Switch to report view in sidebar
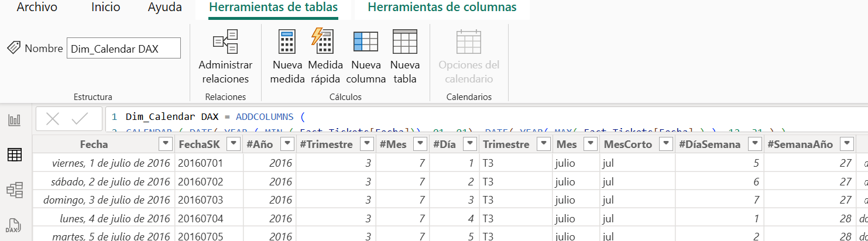Viewport: 868px width, 241px height. point(14,120)
